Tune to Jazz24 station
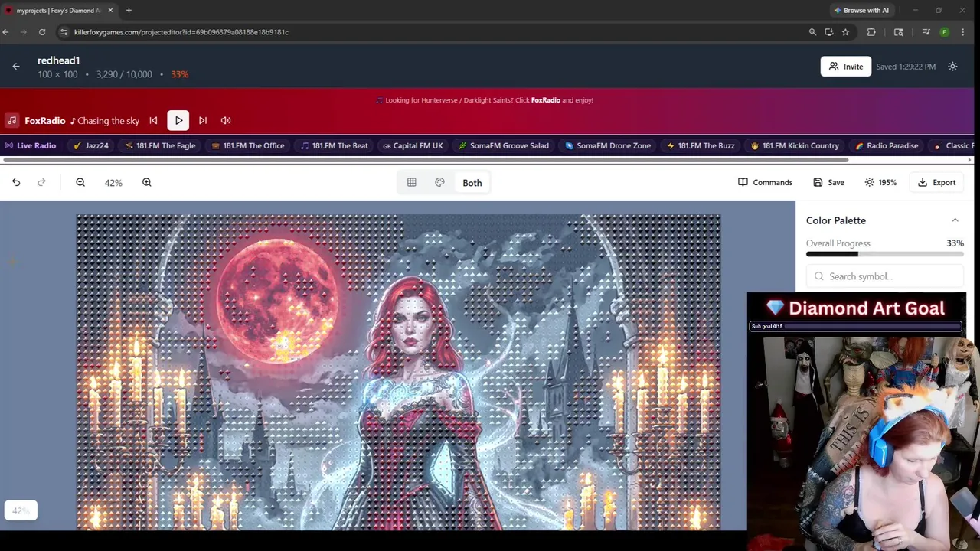The image size is (980, 551). (91, 145)
